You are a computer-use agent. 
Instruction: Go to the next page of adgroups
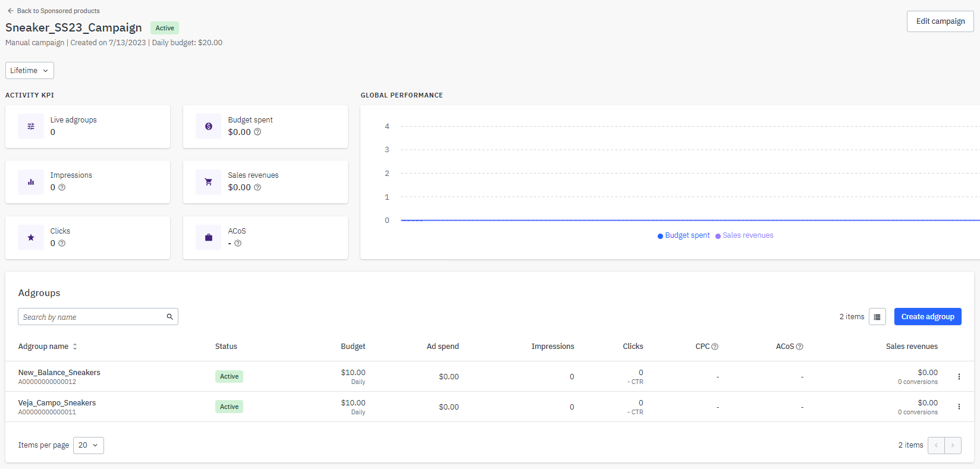(953, 445)
